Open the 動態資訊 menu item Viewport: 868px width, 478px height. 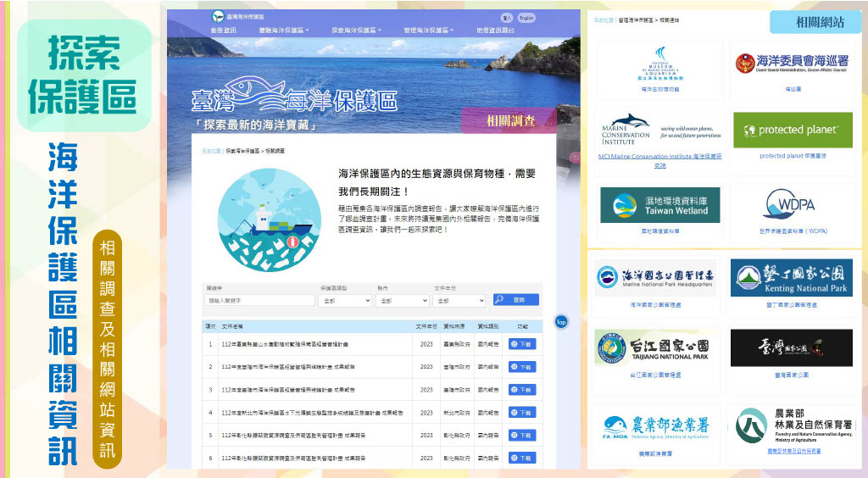[223, 31]
